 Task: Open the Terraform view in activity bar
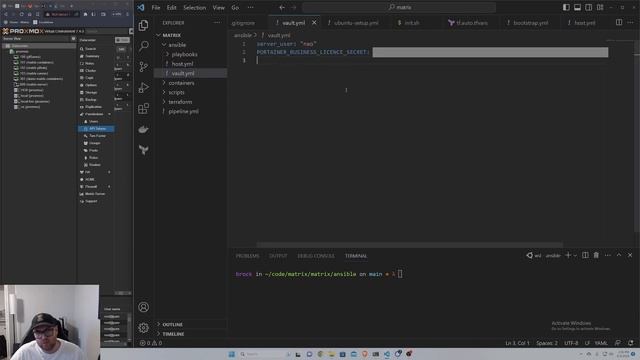pyautogui.click(x=143, y=150)
